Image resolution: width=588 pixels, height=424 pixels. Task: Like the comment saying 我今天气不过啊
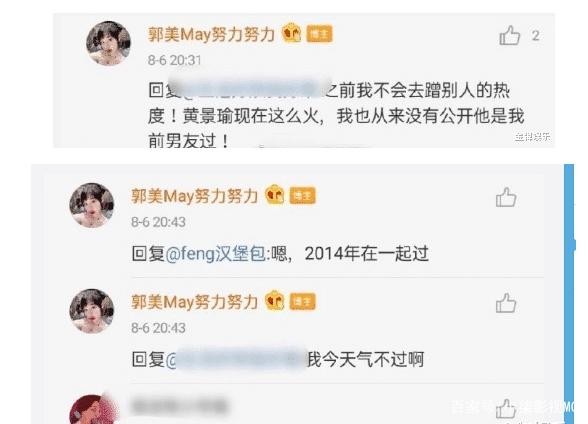tap(506, 303)
